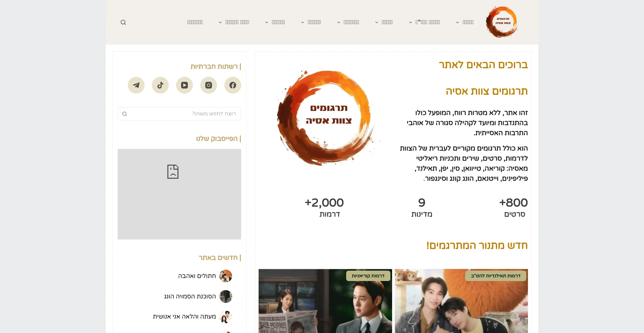644x333 pixels.
Task: Click the thumbnail beside חתולים ואהבה
Action: (x=226, y=276)
